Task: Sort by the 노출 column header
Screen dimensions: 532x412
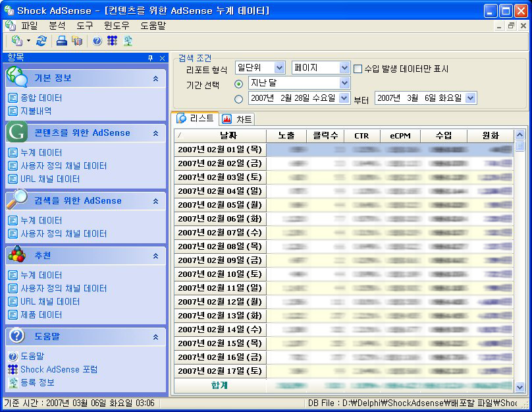Action: click(x=286, y=136)
